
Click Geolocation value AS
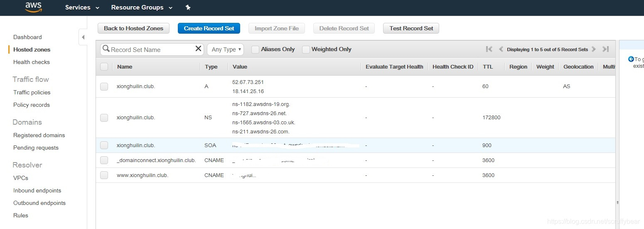point(567,86)
